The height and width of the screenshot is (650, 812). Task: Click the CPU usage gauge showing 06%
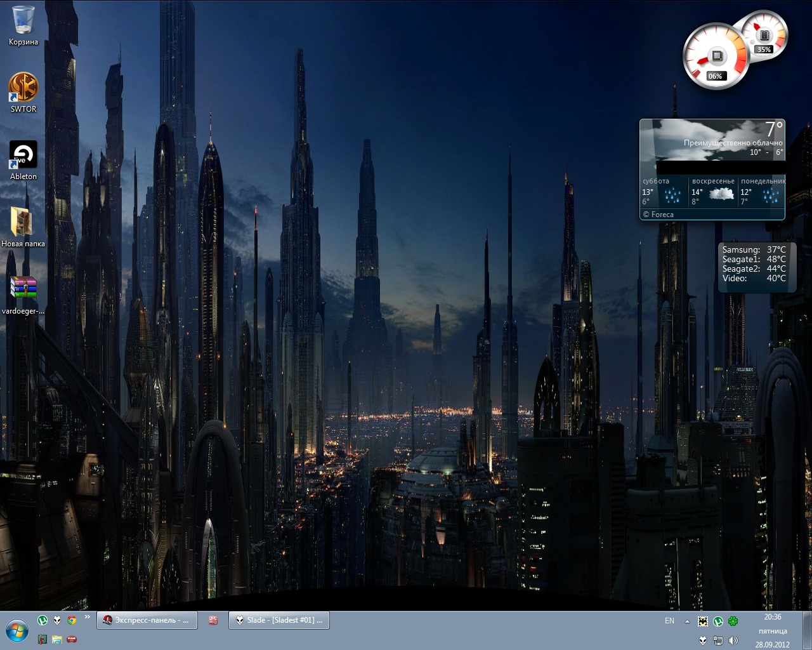pyautogui.click(x=716, y=56)
